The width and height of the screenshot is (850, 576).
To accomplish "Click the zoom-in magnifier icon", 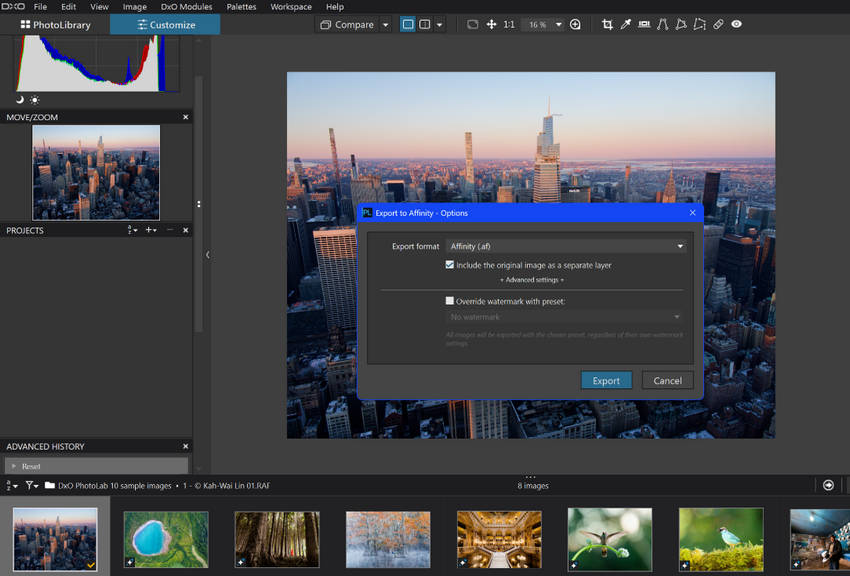I will tap(575, 24).
